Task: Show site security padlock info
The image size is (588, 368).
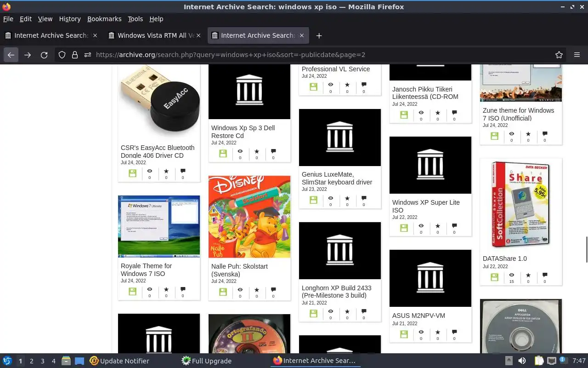Action: (x=74, y=55)
